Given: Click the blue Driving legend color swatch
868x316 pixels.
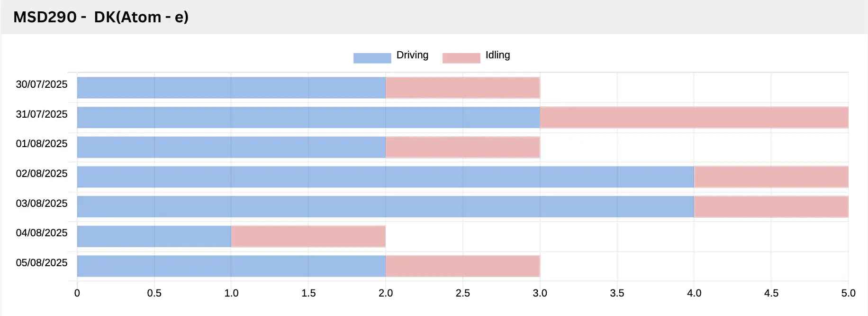Looking at the screenshot, I should point(372,58).
